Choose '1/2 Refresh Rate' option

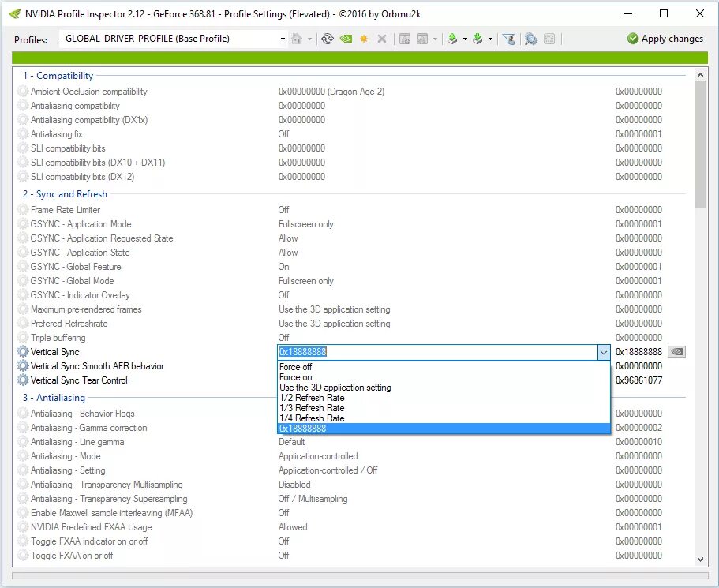(444, 398)
